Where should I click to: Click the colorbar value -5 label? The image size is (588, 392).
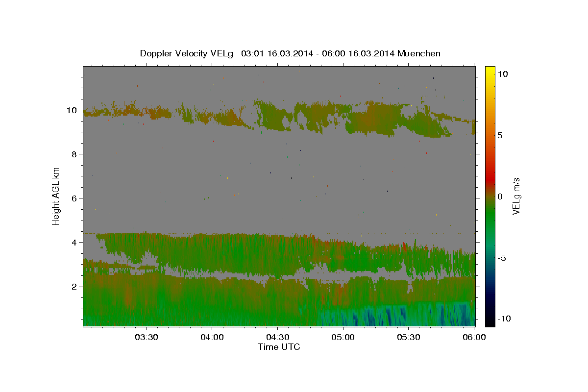[502, 258]
